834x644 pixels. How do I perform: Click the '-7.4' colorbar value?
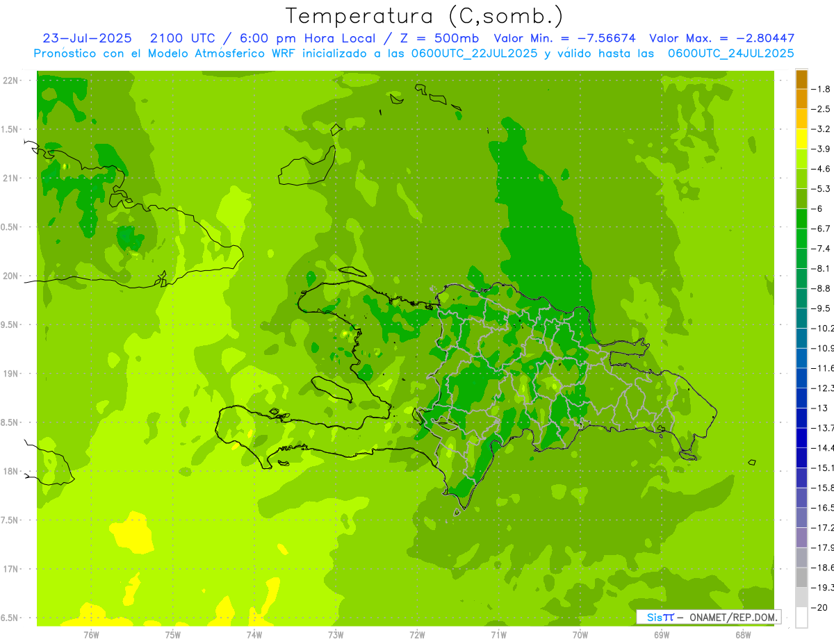pyautogui.click(x=822, y=249)
